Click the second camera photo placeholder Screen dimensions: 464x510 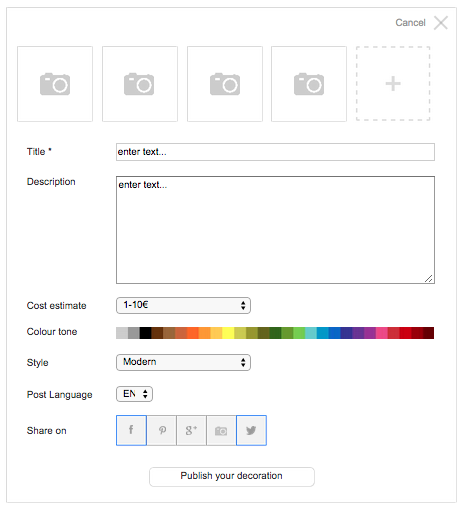(140, 84)
